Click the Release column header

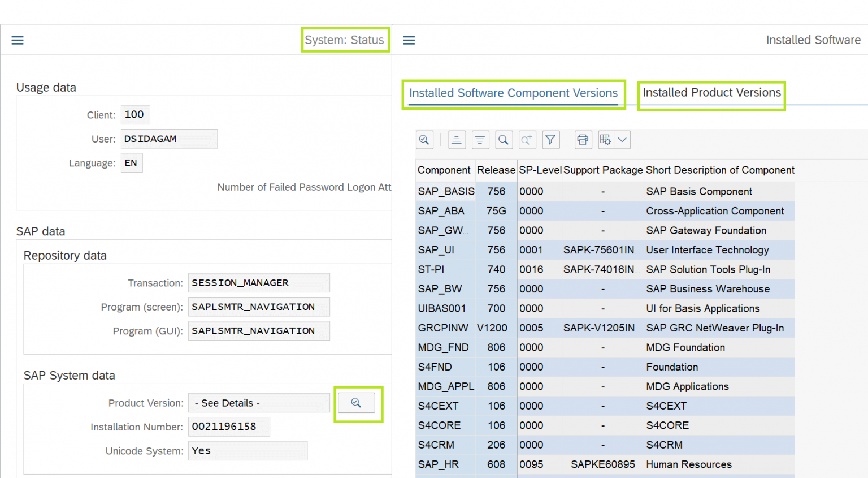496,170
